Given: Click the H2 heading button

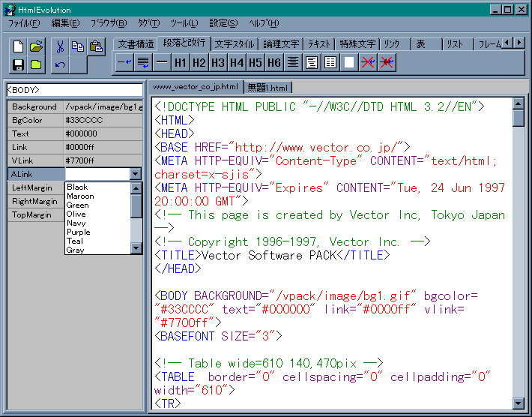Looking at the screenshot, I should pyautogui.click(x=199, y=62).
